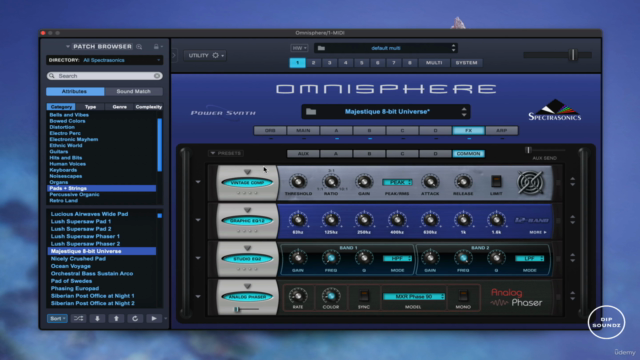
Task: Select the Genre column header
Action: [119, 107]
